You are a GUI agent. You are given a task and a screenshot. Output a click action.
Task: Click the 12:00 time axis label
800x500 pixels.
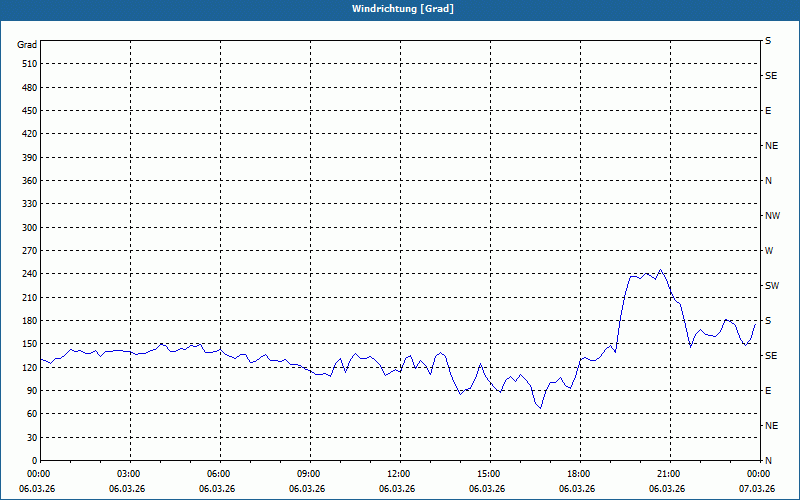tap(399, 474)
